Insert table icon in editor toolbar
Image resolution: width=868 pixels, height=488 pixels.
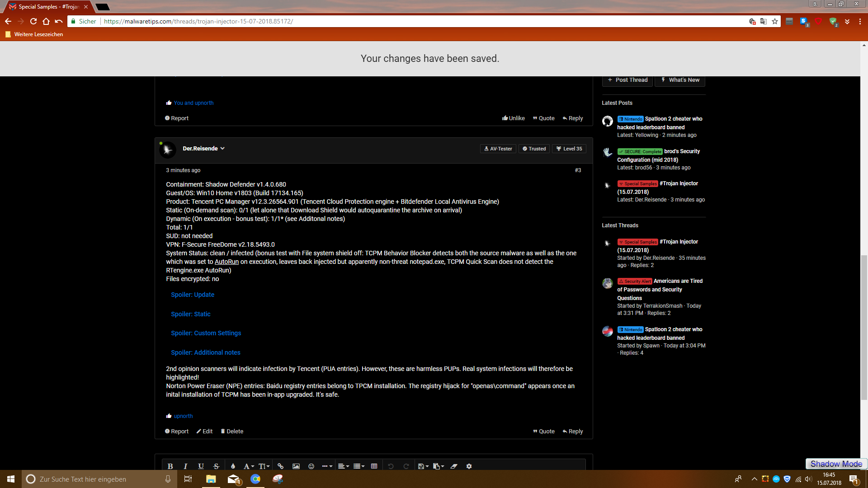(374, 466)
